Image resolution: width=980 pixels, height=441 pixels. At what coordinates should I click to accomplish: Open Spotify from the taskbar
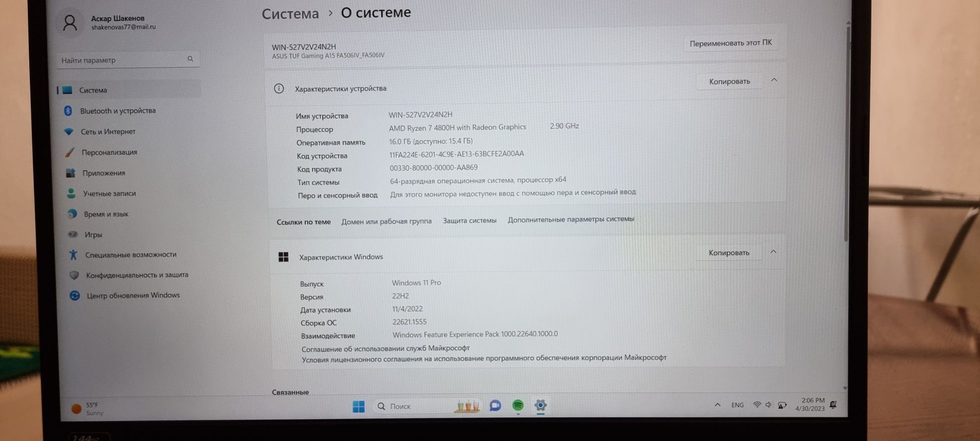coord(518,405)
